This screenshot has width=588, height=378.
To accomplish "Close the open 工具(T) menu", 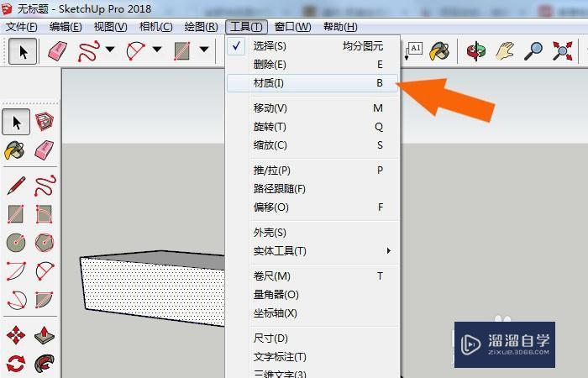I will [246, 27].
